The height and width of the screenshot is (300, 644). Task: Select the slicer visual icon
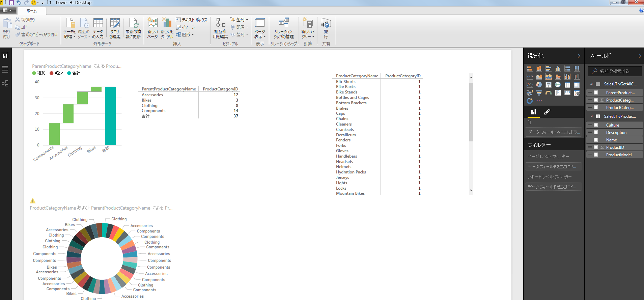click(x=577, y=93)
